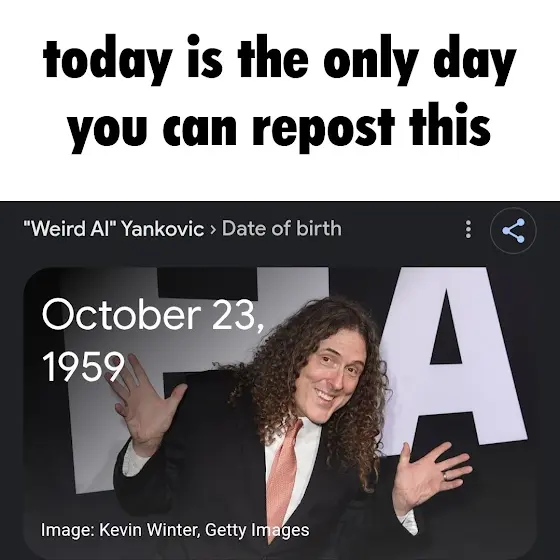Image resolution: width=560 pixels, height=560 pixels.
Task: Click the share icon button
Action: pyautogui.click(x=514, y=231)
